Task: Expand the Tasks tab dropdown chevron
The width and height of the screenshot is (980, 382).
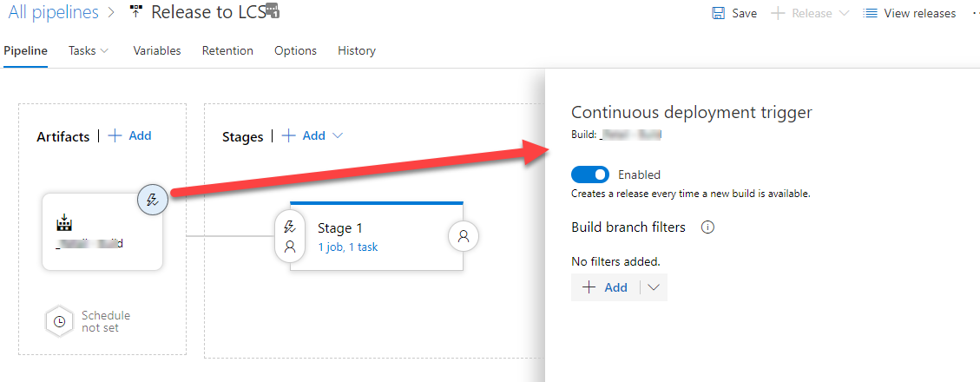Action: (x=105, y=50)
